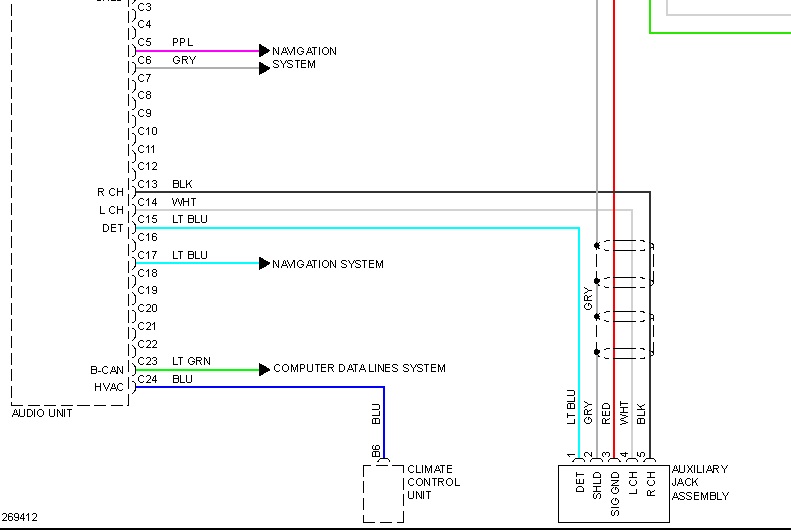Click the dark blue HVAC wire at C24
The height and width of the screenshot is (531, 791).
coord(260,387)
